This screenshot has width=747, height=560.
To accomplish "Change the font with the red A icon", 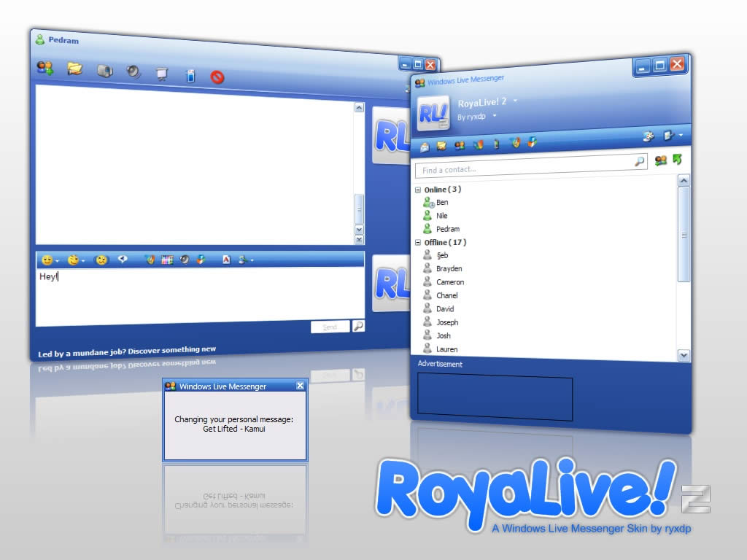I will 226,260.
